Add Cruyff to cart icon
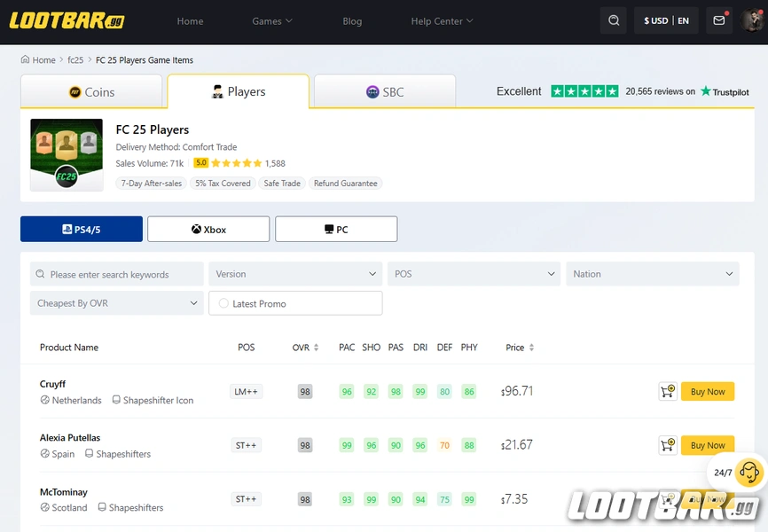 pos(668,391)
